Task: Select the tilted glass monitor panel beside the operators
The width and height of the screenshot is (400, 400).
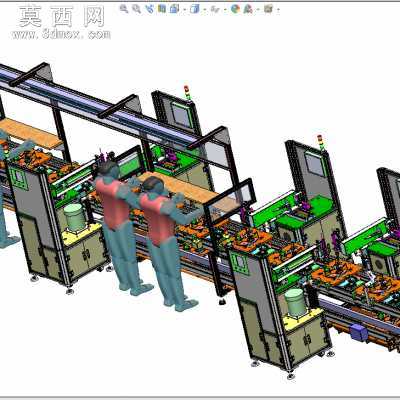Action: [x=230, y=202]
